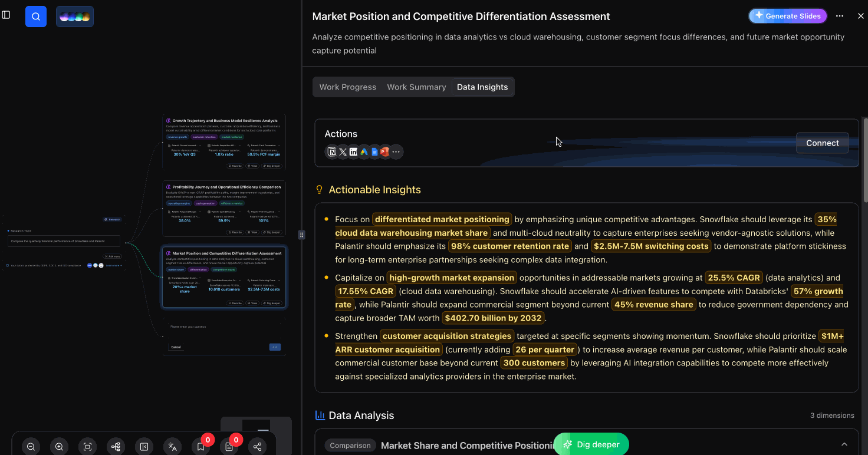Click the right panel vertical scrollbar
This screenshot has width=868, height=455.
point(864,159)
